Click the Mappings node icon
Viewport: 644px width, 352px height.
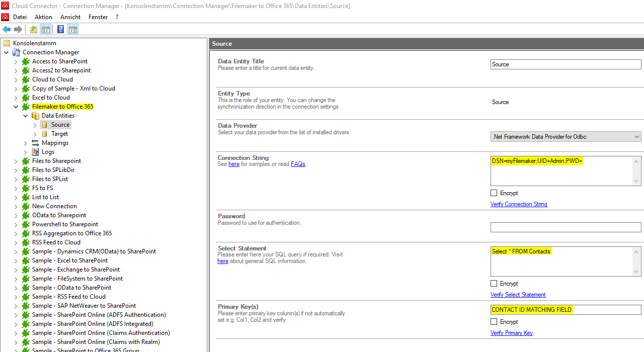point(35,143)
